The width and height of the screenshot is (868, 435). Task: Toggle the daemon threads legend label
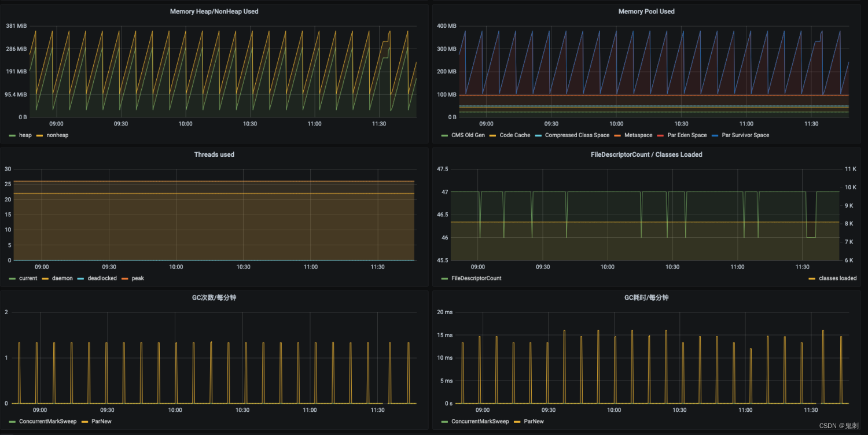[62, 278]
